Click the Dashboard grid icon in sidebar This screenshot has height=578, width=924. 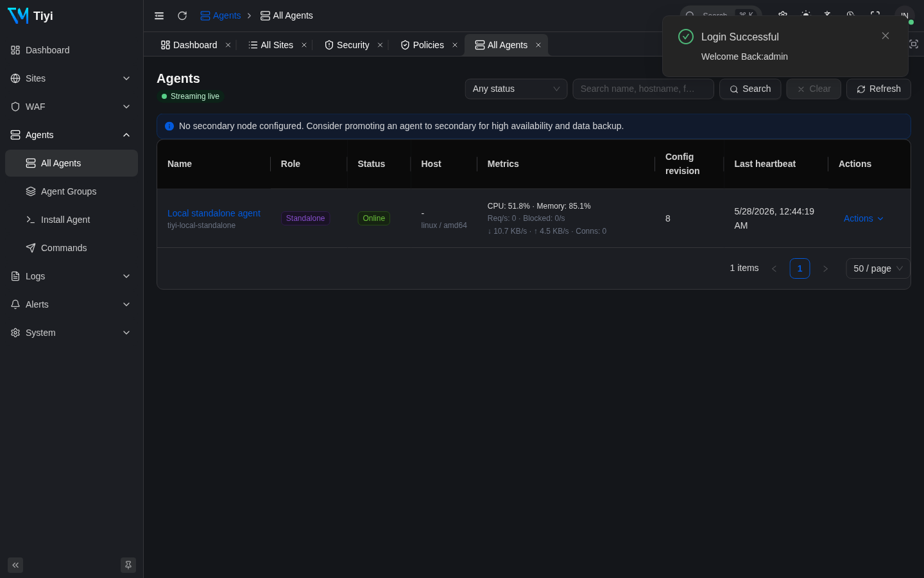[15, 50]
